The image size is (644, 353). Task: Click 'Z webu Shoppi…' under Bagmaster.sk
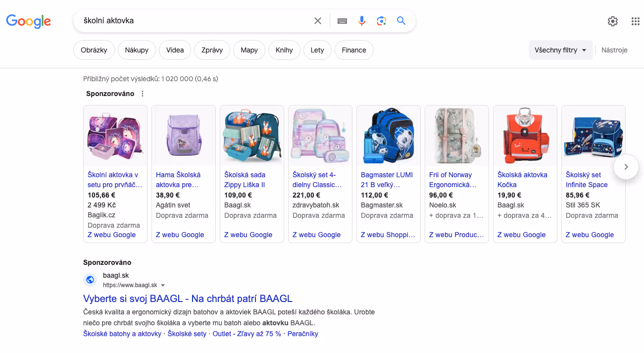coord(388,235)
